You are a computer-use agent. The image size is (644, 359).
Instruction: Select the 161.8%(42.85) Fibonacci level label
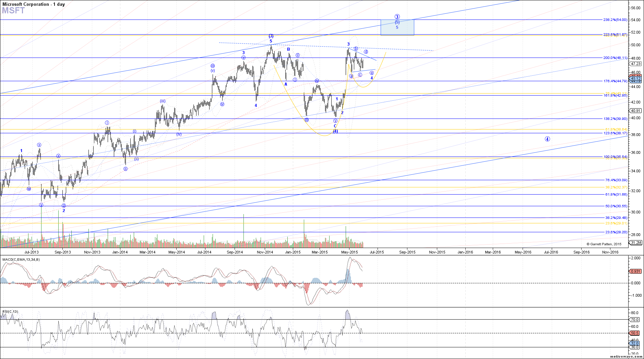tap(615, 96)
